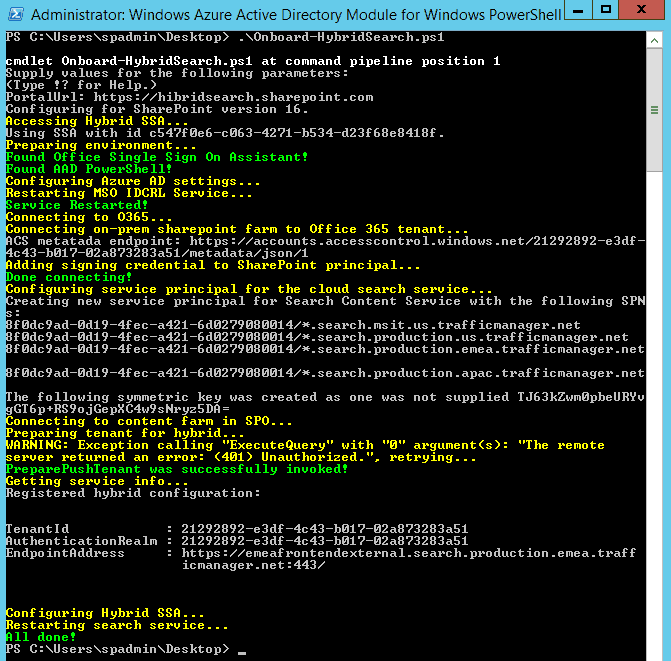Select the search.production.us.trafficmanager.net SPN line
The width and height of the screenshot is (671, 661).
click(x=317, y=337)
